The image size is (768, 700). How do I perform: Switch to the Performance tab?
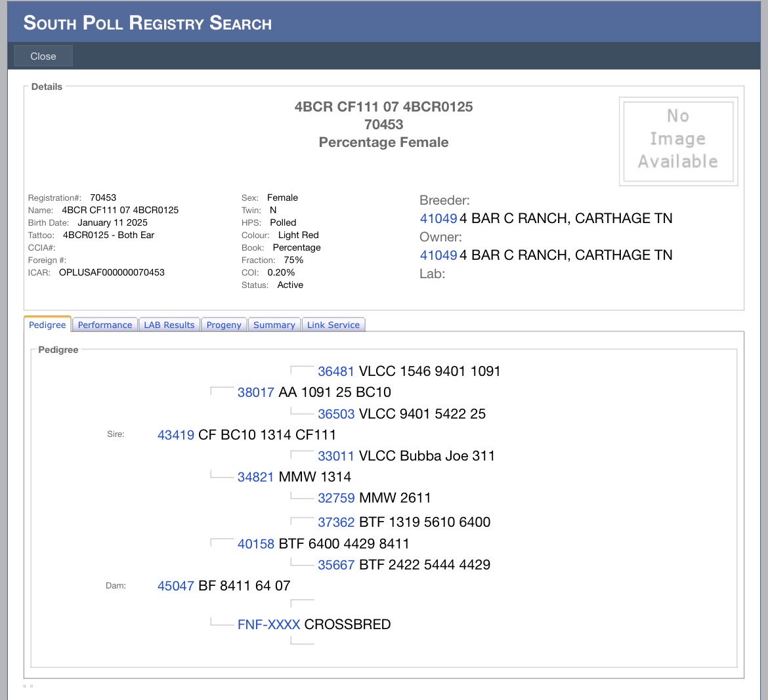105,325
